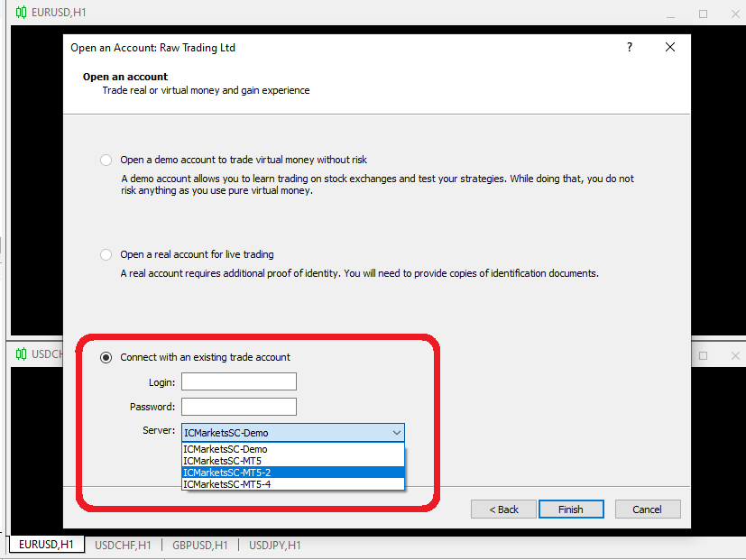Click inside the Password input field

[238, 407]
